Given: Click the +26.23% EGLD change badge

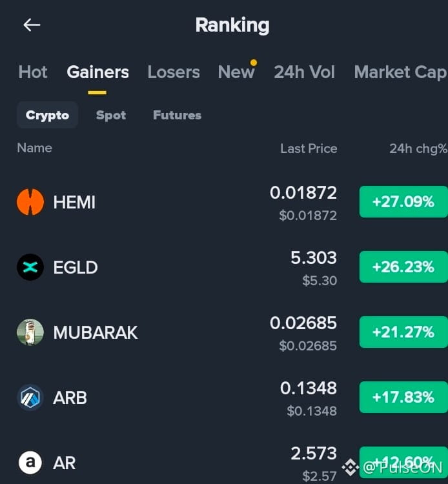Looking at the screenshot, I should [x=403, y=267].
